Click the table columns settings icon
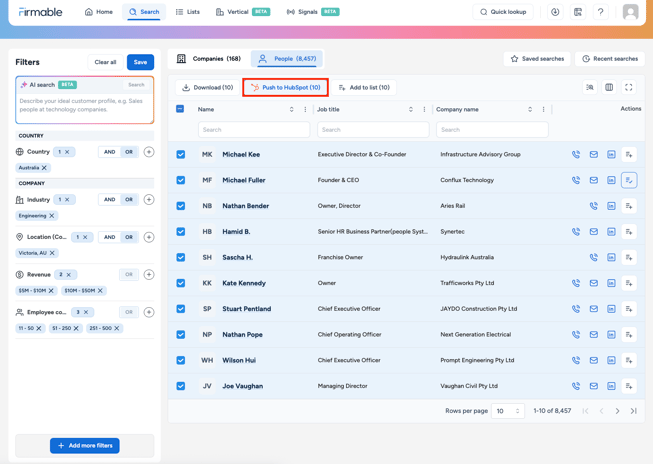Image resolution: width=653 pixels, height=464 pixels. coord(609,87)
